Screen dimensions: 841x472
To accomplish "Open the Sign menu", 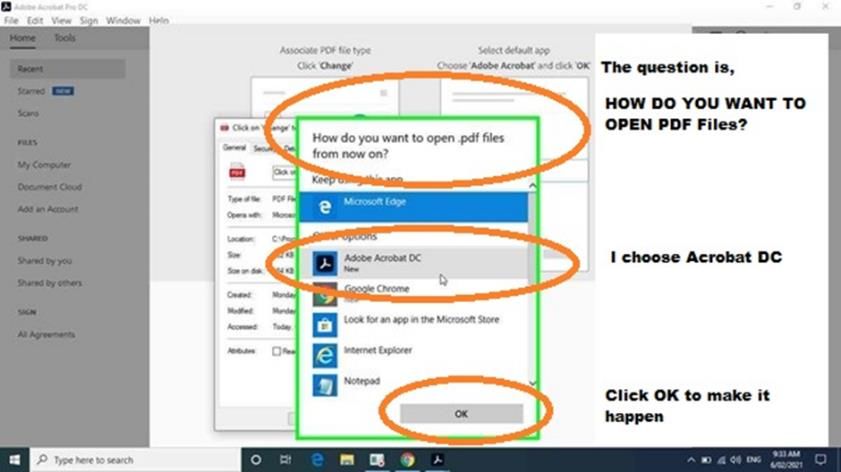I will click(88, 20).
